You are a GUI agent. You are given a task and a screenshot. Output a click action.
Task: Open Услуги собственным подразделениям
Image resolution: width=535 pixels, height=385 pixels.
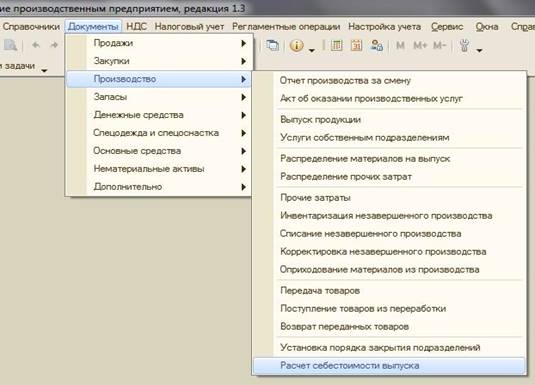pos(389,138)
